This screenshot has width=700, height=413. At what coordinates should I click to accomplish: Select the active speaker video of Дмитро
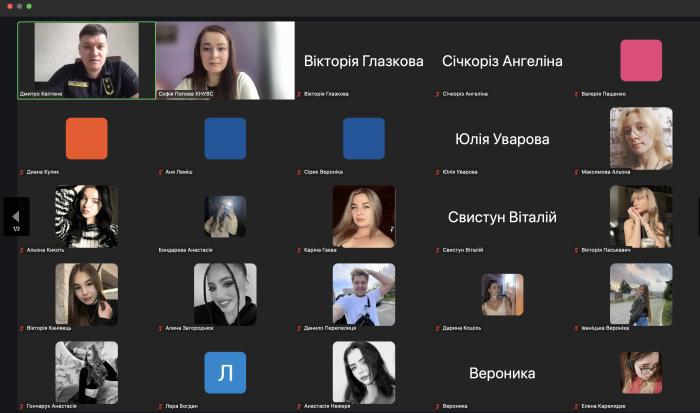[x=87, y=60]
